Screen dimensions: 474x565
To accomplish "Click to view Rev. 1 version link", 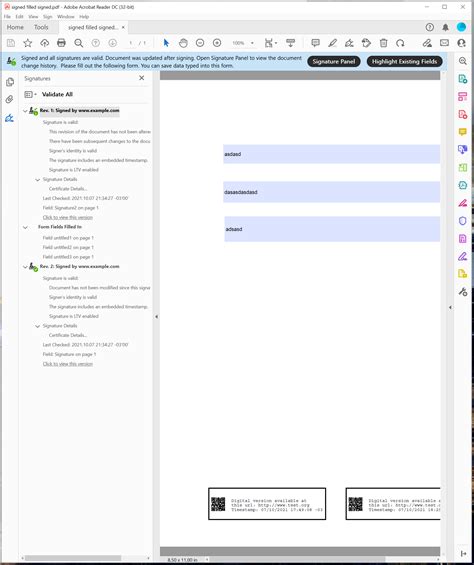I will (x=68, y=217).
